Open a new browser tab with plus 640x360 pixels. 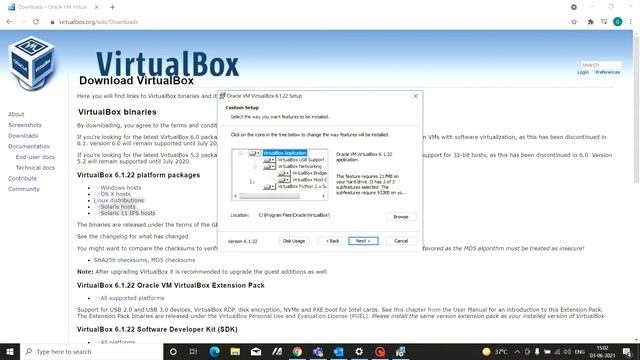click(112, 7)
